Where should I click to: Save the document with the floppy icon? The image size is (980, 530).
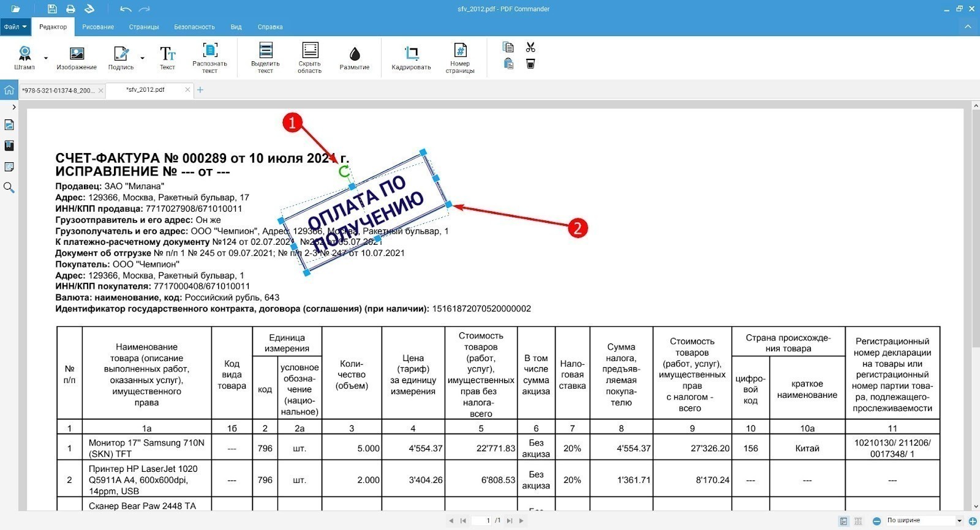click(x=52, y=9)
